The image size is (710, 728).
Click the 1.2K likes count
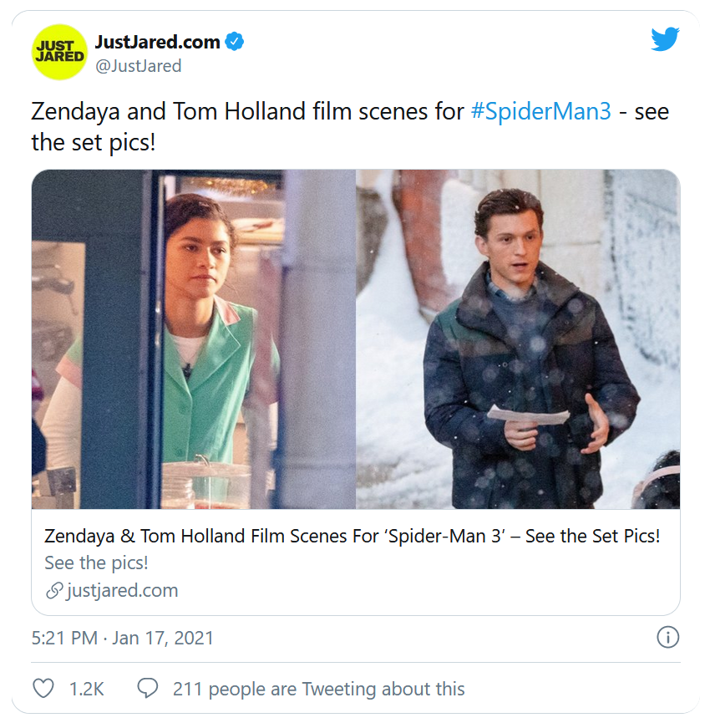click(86, 689)
